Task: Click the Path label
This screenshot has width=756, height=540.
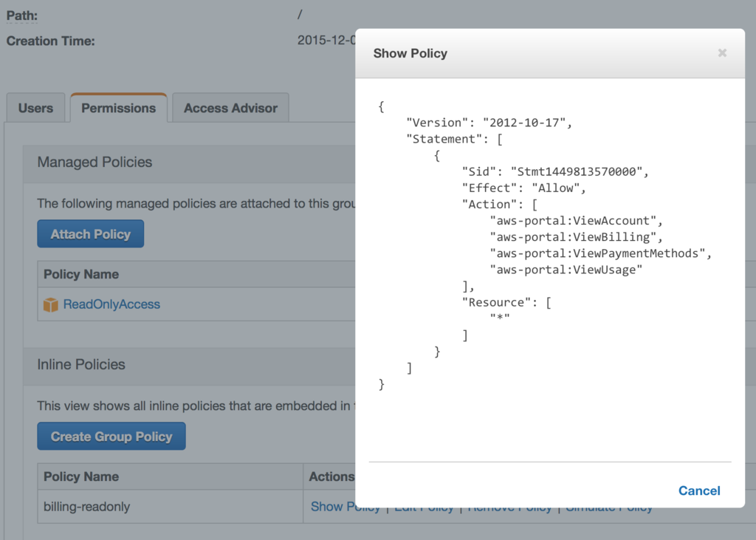Action: [21, 16]
